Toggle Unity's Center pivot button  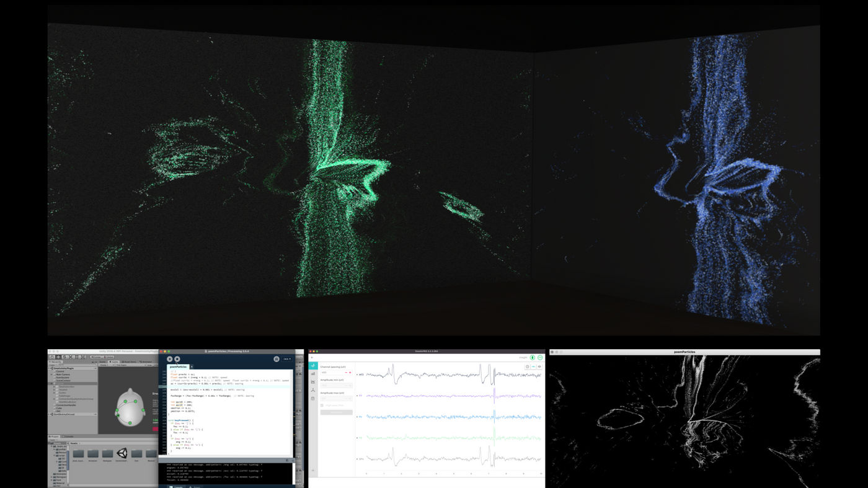[x=95, y=357]
